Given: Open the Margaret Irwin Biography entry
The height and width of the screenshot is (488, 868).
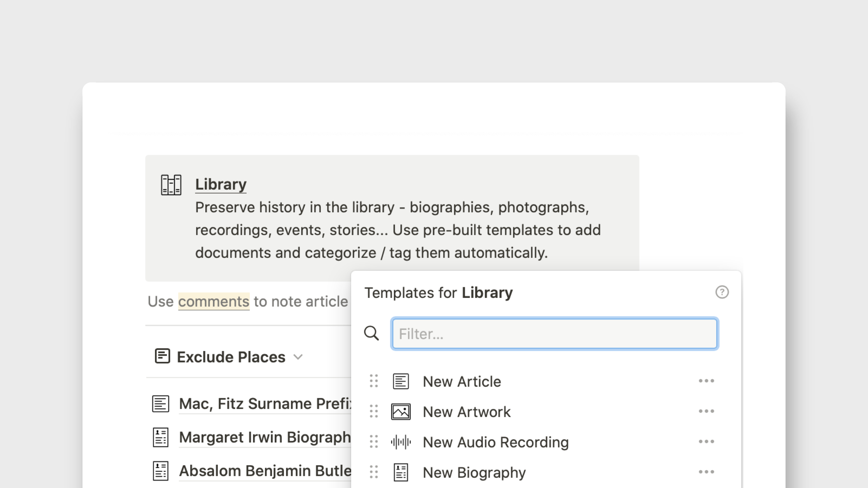Looking at the screenshot, I should click(x=264, y=438).
